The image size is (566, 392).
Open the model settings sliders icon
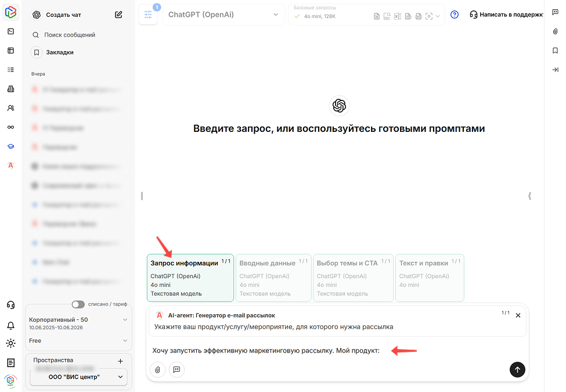pos(147,15)
